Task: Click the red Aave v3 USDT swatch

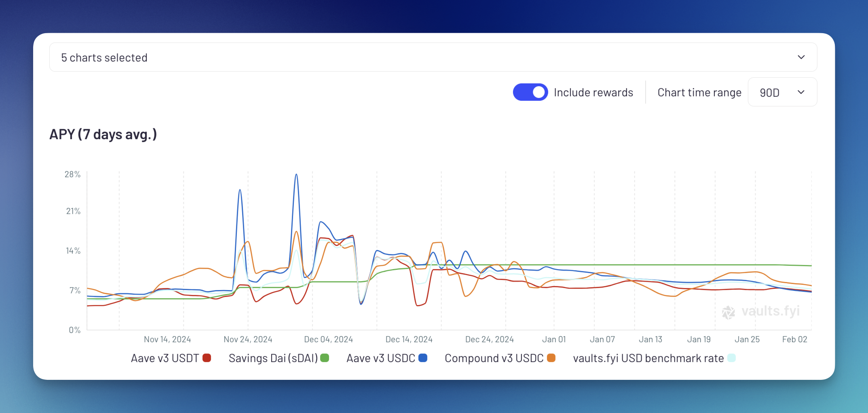Action: (x=207, y=358)
